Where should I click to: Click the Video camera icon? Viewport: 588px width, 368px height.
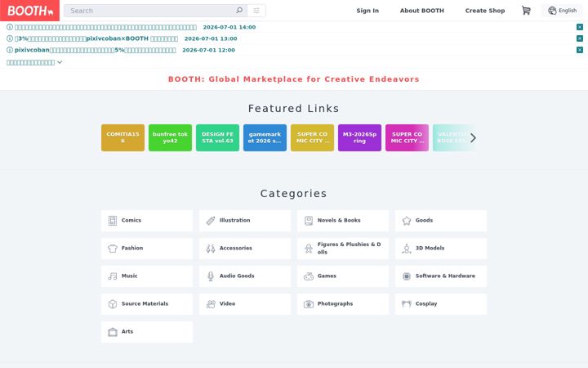coord(211,304)
